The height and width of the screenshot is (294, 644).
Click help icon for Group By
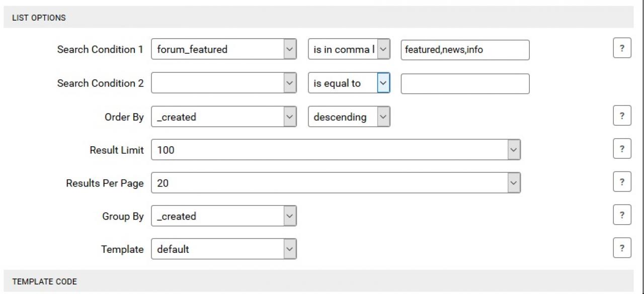point(622,215)
